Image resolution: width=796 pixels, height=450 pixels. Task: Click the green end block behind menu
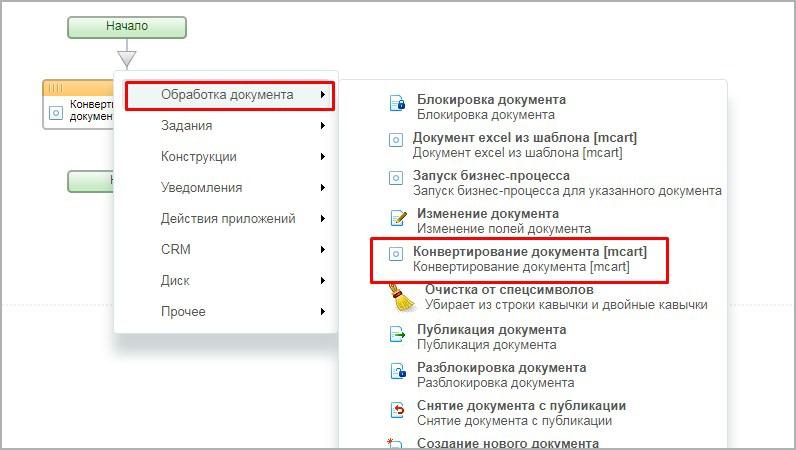90,181
